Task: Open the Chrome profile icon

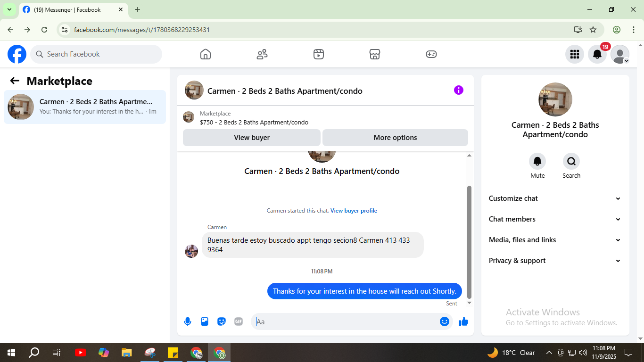Action: pyautogui.click(x=617, y=30)
